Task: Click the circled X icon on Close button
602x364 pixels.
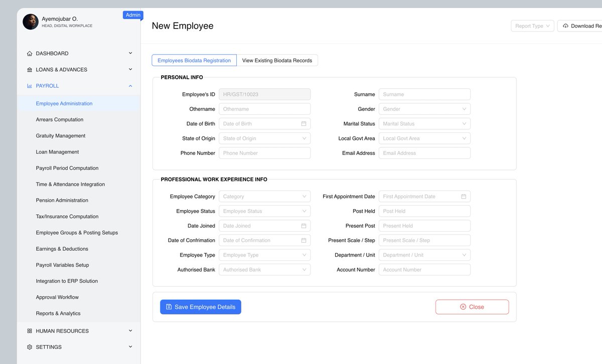Action: (x=463, y=307)
